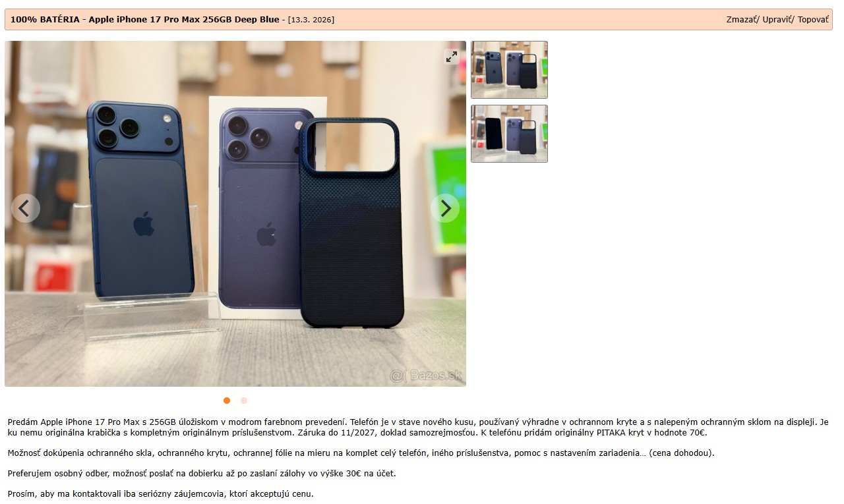This screenshot has width=844, height=504.
Task: Click the paragraph starting Prosím, aby ma kontaktovali
Action: tap(160, 493)
